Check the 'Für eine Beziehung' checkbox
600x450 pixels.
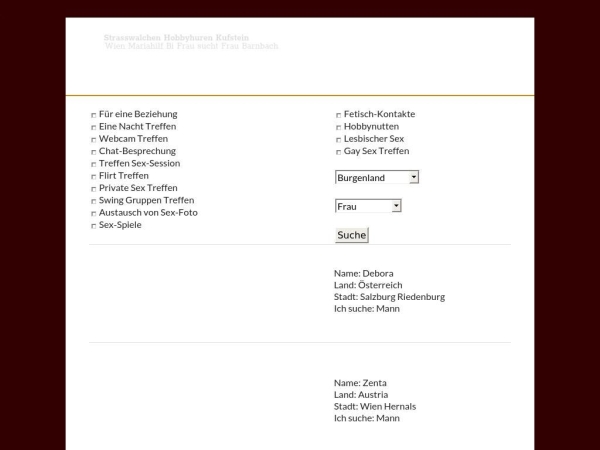(x=93, y=115)
